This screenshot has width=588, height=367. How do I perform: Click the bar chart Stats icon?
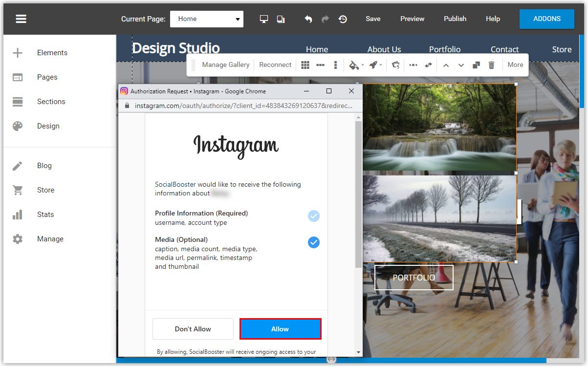18,215
